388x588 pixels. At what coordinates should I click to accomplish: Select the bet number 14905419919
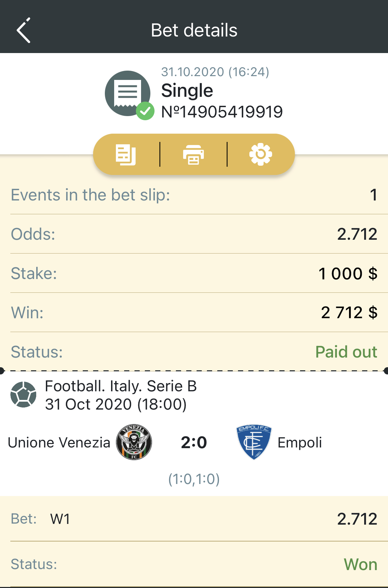click(x=222, y=112)
